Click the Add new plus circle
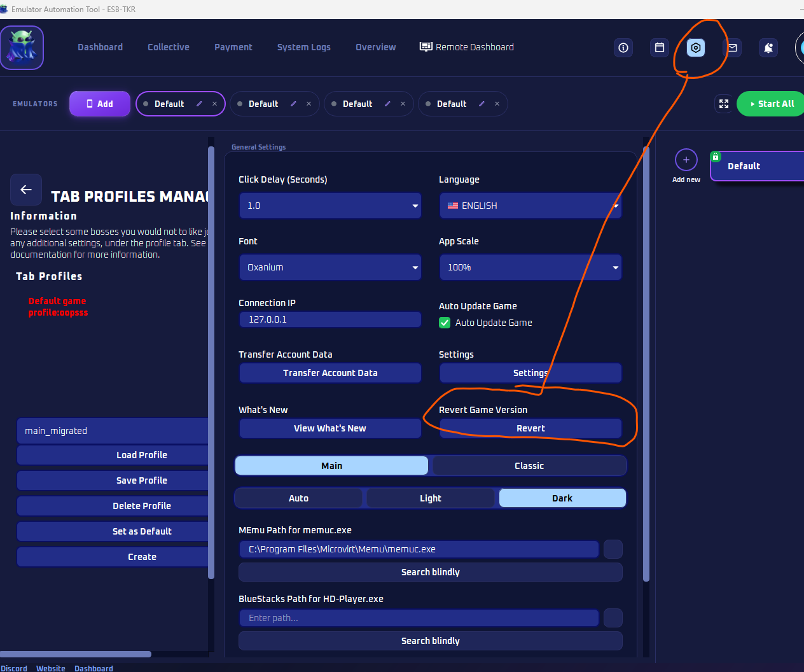 [686, 160]
